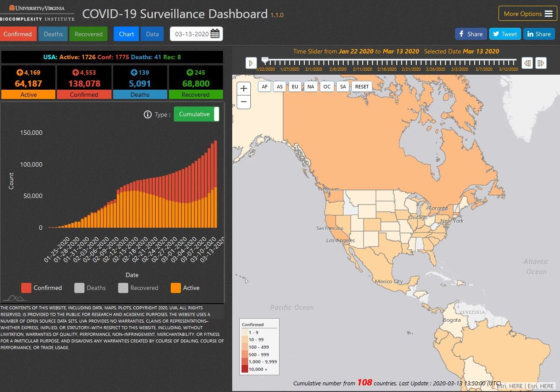Step forward one day with right-step icon

[541, 63]
